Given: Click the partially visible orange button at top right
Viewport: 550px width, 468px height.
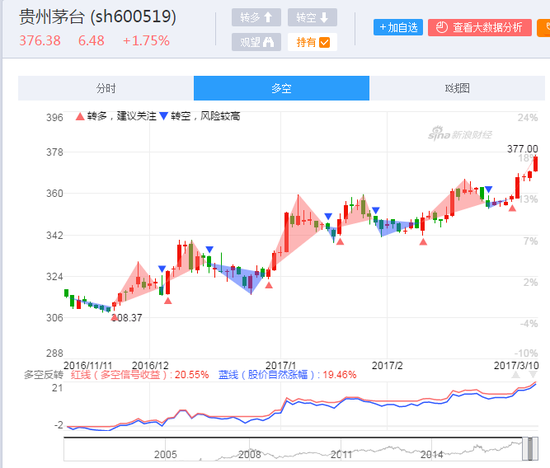Looking at the screenshot, I should coord(544,27).
